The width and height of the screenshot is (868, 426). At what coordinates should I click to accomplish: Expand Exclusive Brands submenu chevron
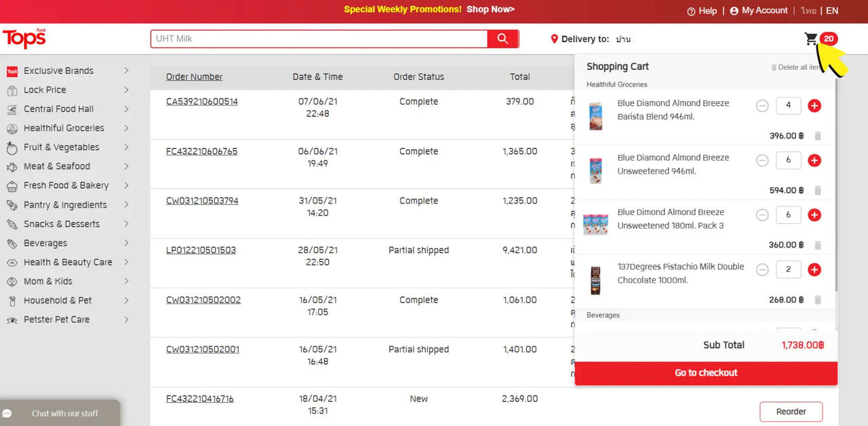[x=127, y=71]
